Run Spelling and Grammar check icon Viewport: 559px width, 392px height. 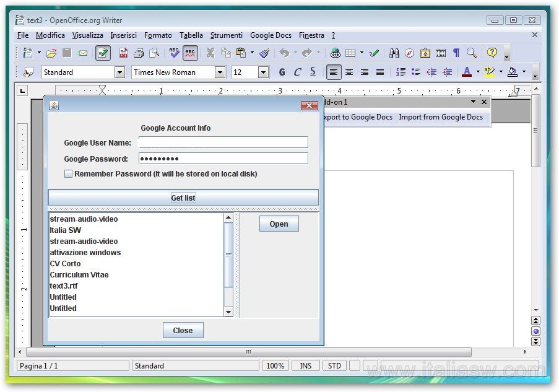click(174, 53)
